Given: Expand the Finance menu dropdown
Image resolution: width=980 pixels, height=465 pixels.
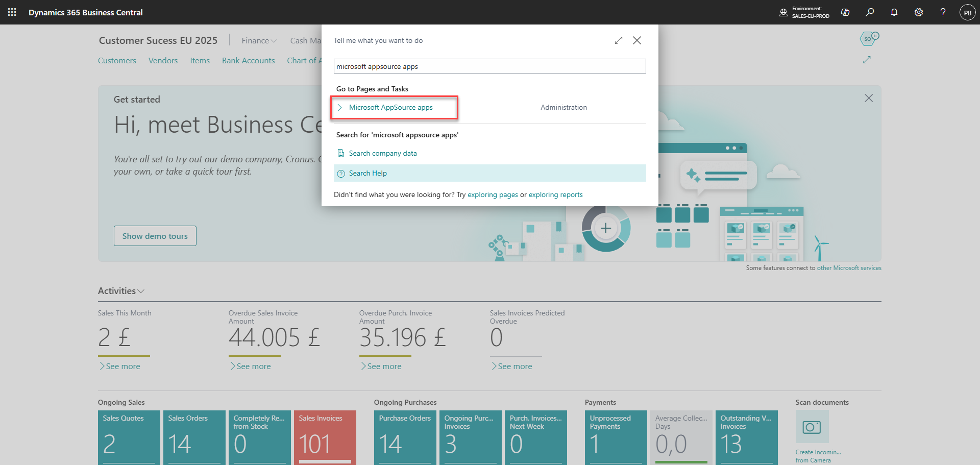Looking at the screenshot, I should (x=259, y=40).
